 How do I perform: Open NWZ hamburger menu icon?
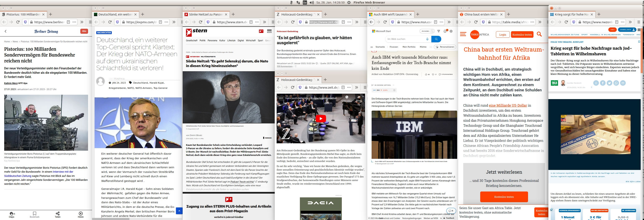pyautogui.click(x=639, y=30)
